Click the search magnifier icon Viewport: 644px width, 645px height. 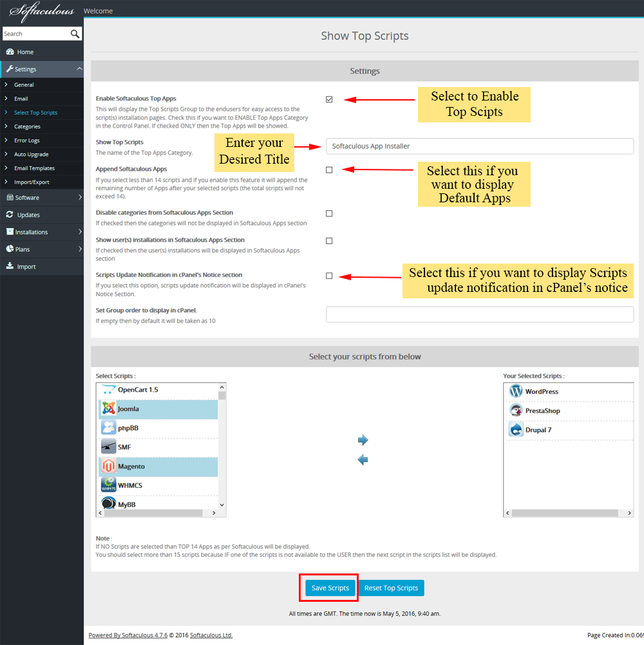(75, 34)
